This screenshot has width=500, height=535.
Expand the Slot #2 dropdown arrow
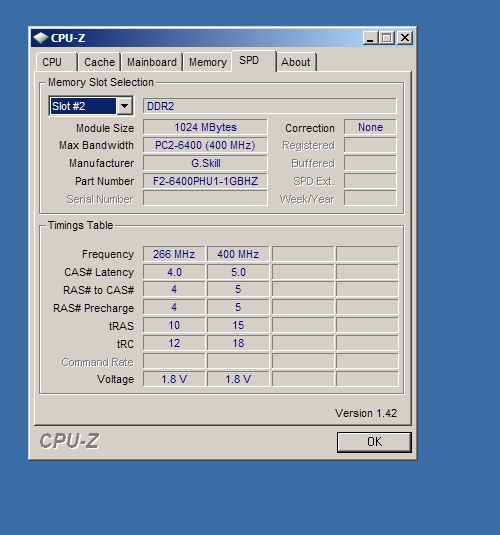click(125, 106)
